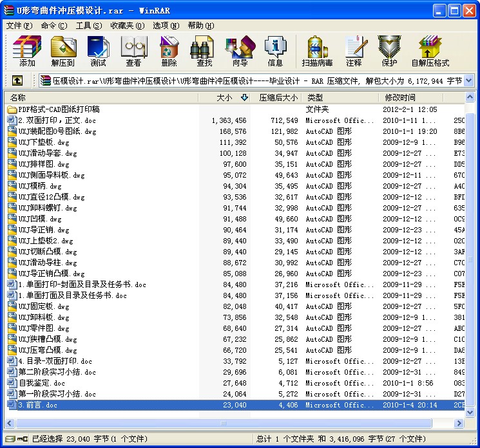
Task: Click the 添加 (Add) toolbar icon
Action: coord(27,51)
